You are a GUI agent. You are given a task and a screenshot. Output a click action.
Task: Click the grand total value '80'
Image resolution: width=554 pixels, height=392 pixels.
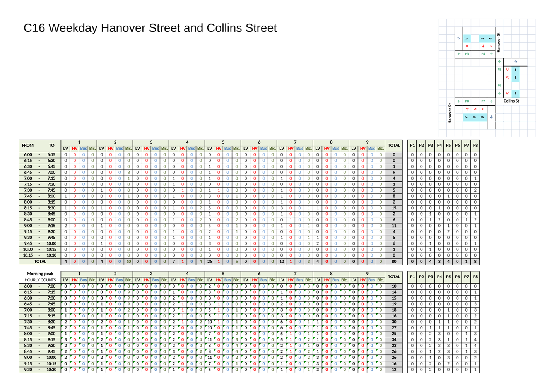pyautogui.click(x=394, y=262)
